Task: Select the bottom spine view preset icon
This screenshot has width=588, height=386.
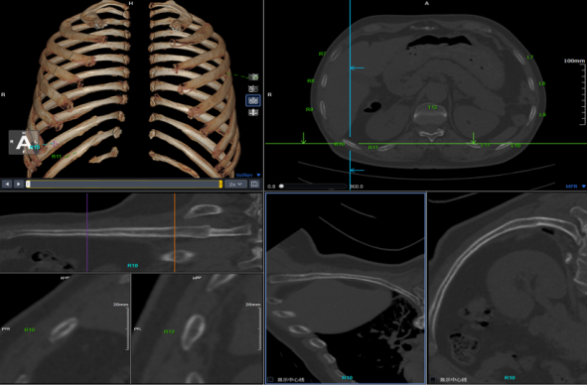Action: tap(253, 112)
